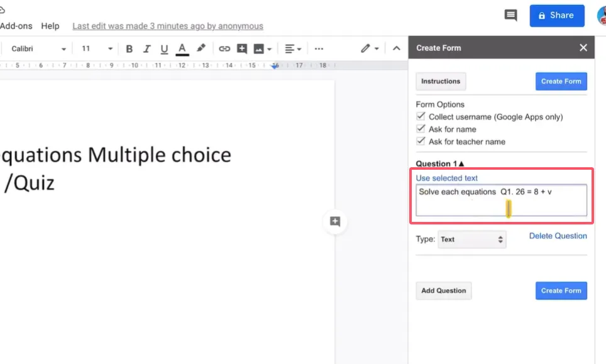This screenshot has width=606, height=364.
Task: Click the Add Question button
Action: 443,290
